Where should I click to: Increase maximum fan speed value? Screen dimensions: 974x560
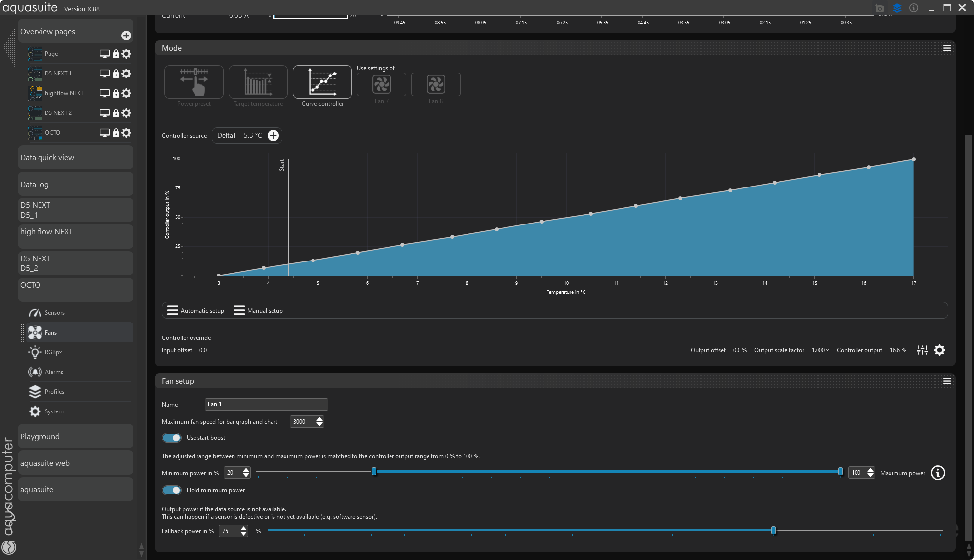click(x=320, y=419)
